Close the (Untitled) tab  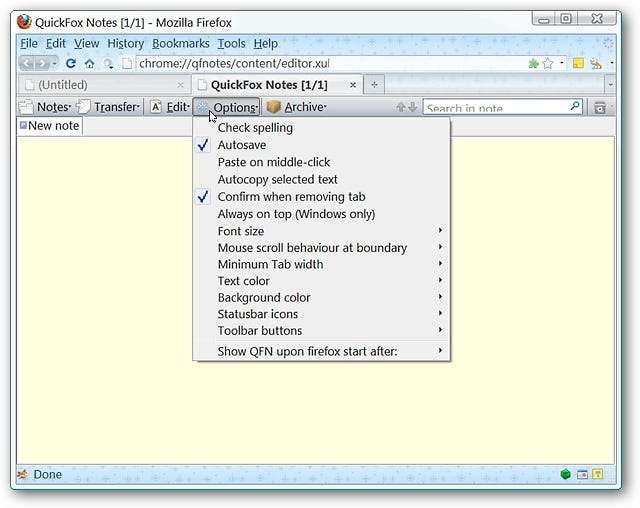[x=180, y=85]
